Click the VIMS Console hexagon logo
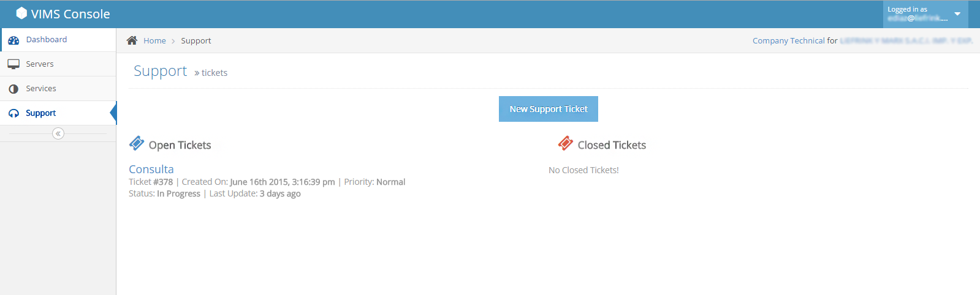This screenshot has width=980, height=295. coord(21,13)
